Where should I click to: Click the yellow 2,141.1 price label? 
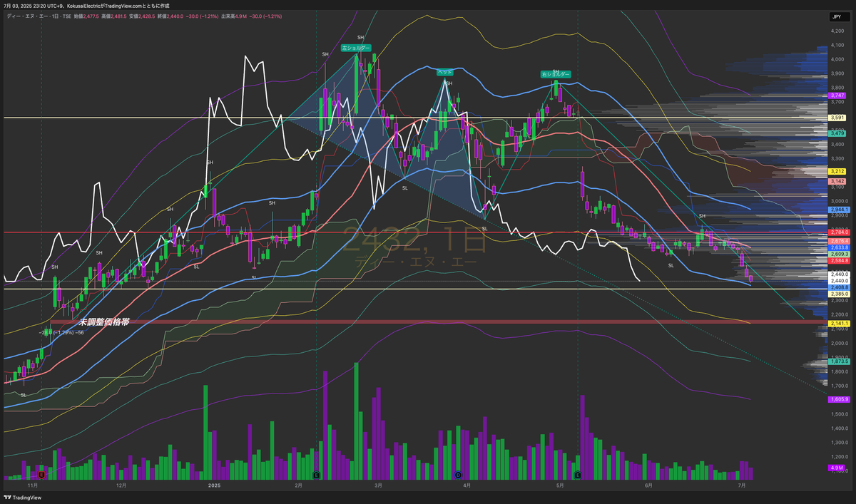(x=839, y=324)
